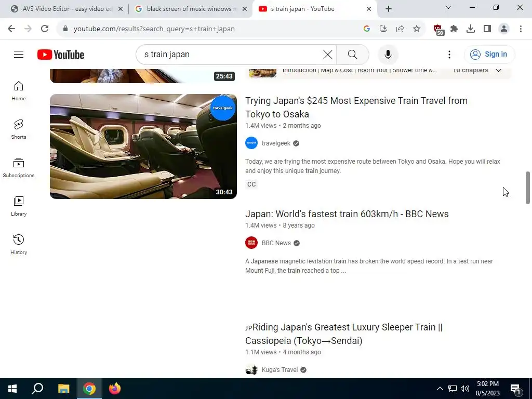Image resolution: width=532 pixels, height=399 pixels.
Task: Click the install app icon in address bar
Action: click(383, 29)
